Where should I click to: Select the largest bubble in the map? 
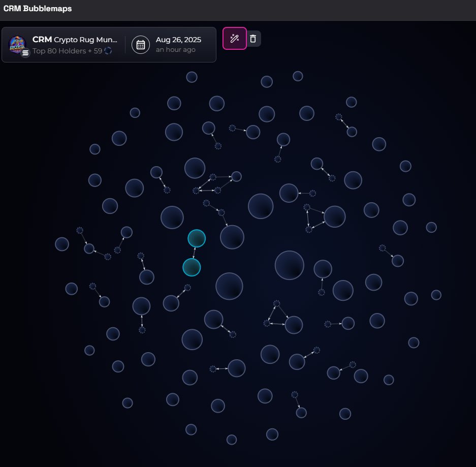(289, 265)
